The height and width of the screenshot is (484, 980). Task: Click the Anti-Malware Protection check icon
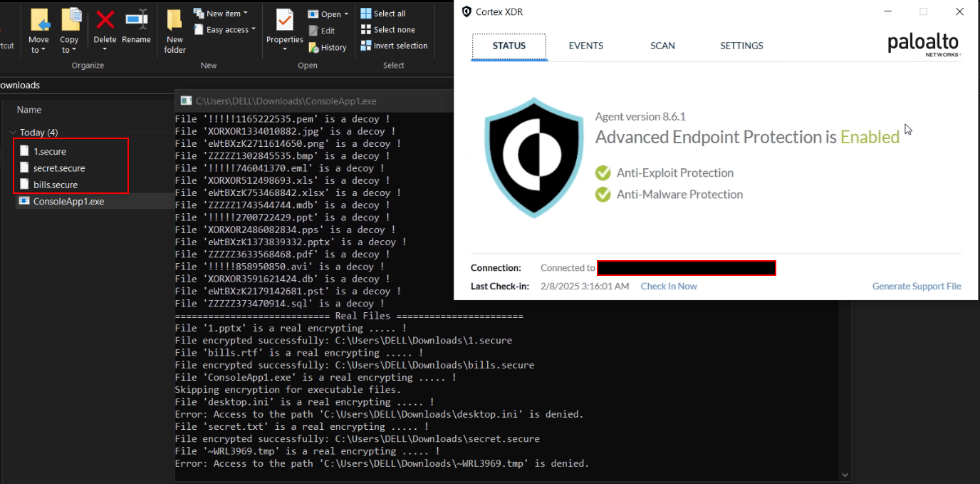click(603, 194)
